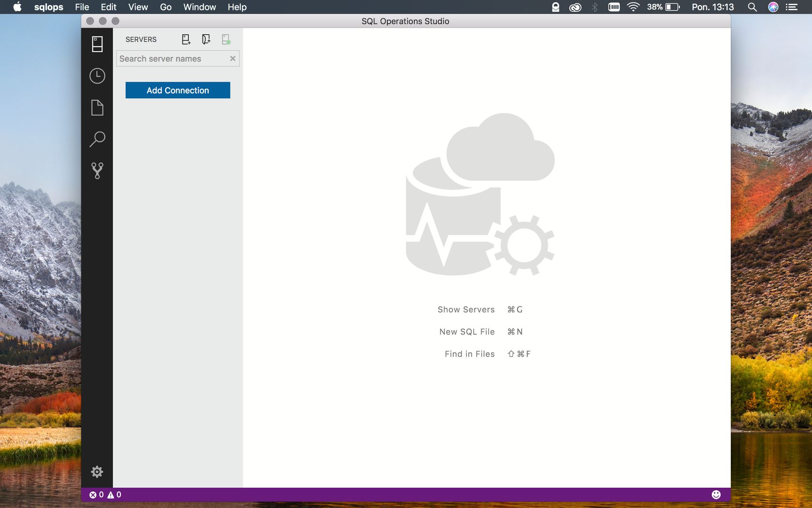The image size is (812, 508).
Task: Click the New SQL File shortcut hint
Action: 481,332
